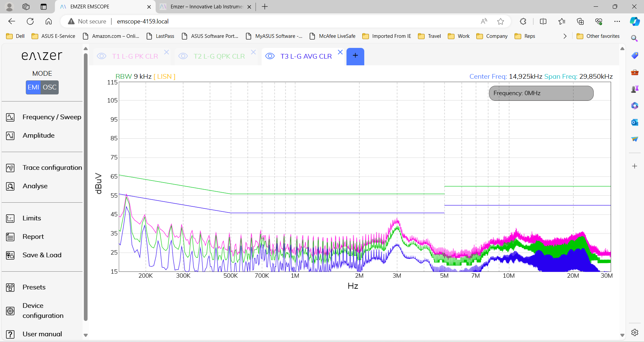This screenshot has height=342, width=644.
Task: Toggle visibility eye of T3 L-G AVG CLR
Action: point(270,56)
